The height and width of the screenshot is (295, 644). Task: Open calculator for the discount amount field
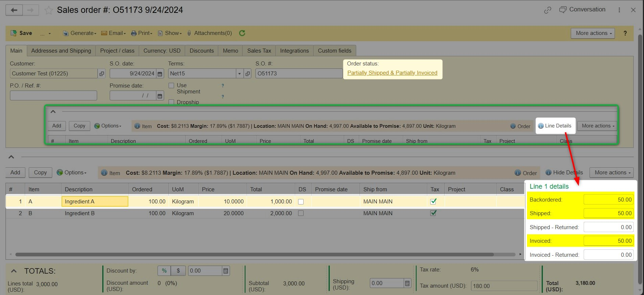click(x=226, y=271)
